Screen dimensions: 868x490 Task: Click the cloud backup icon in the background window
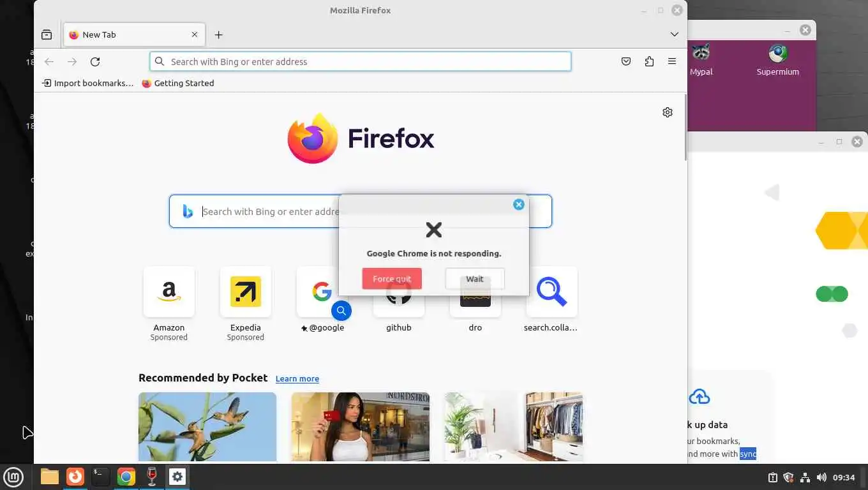[700, 397]
